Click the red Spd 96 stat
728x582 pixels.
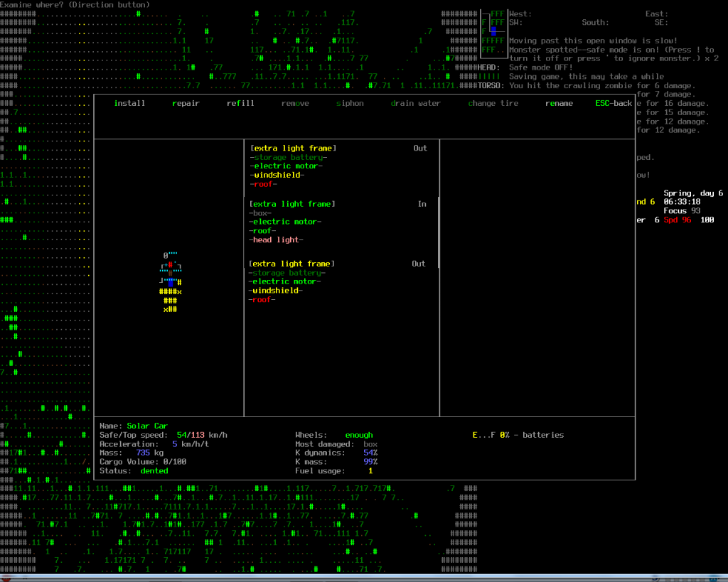tap(677, 220)
